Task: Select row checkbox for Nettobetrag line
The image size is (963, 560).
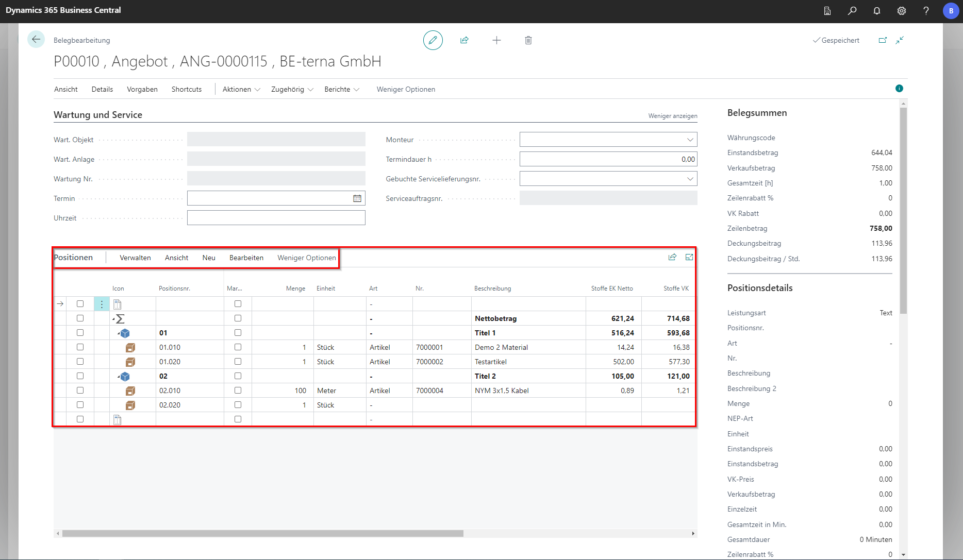Action: click(x=80, y=318)
